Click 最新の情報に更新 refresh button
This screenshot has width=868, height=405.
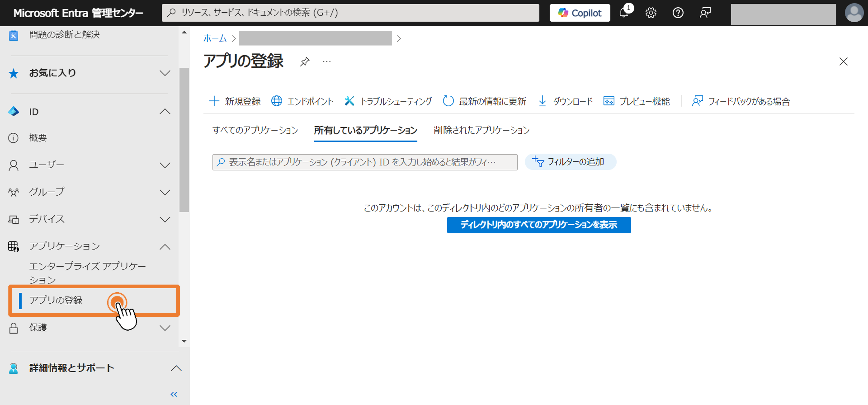point(485,101)
